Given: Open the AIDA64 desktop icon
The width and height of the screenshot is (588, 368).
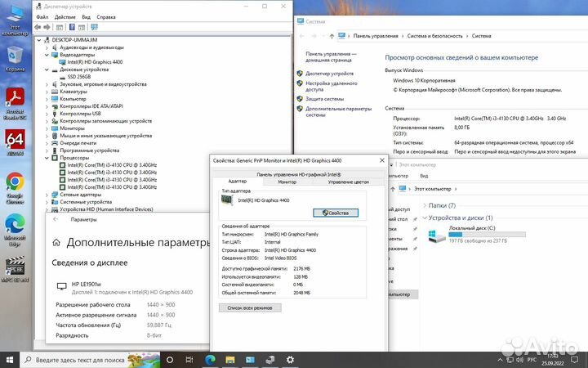Looking at the screenshot, I should tap(15, 142).
